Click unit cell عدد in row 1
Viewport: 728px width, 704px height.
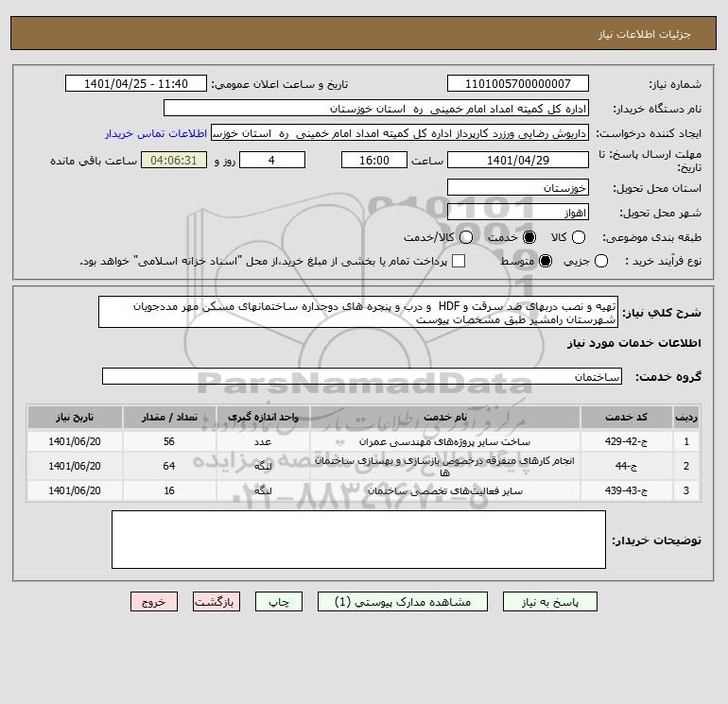pyautogui.click(x=263, y=441)
